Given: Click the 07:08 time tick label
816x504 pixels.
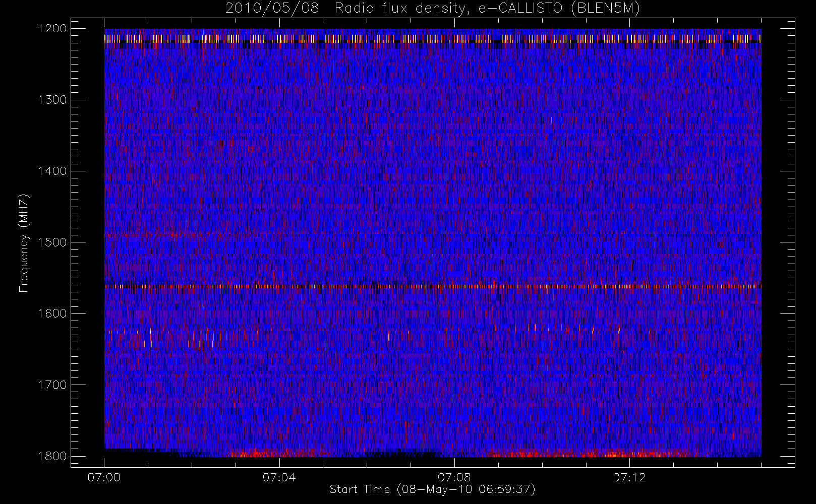Looking at the screenshot, I should 454,477.
